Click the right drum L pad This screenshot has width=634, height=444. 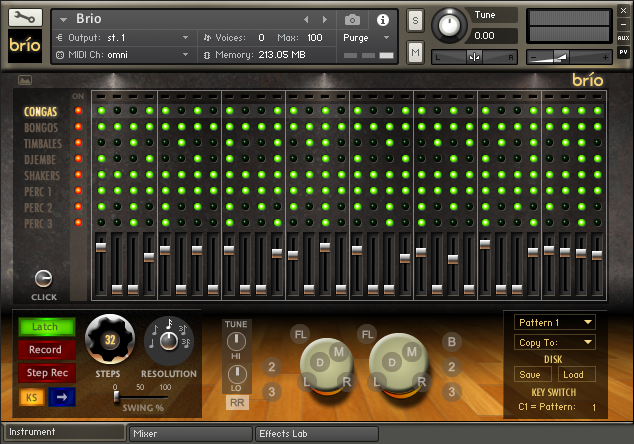[x=376, y=381]
